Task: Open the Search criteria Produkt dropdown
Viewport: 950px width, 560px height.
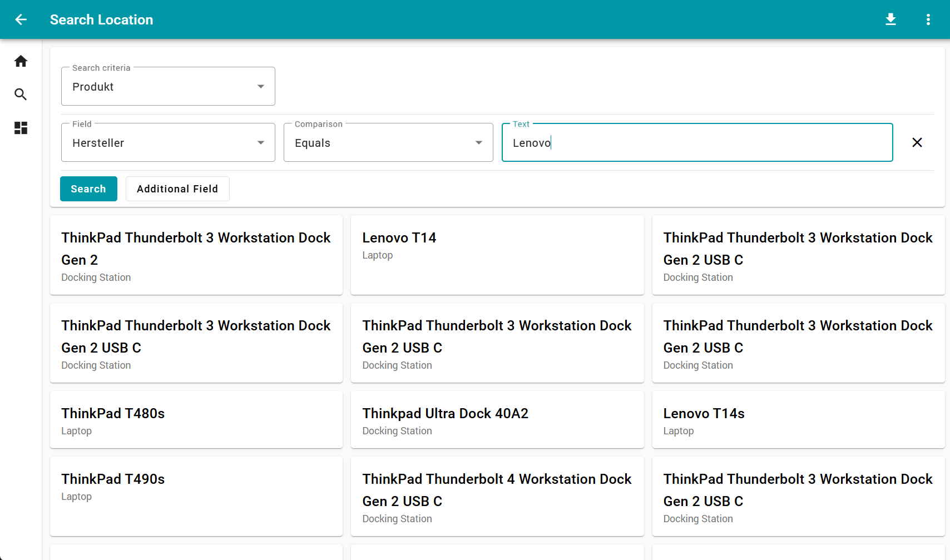Action: [168, 86]
